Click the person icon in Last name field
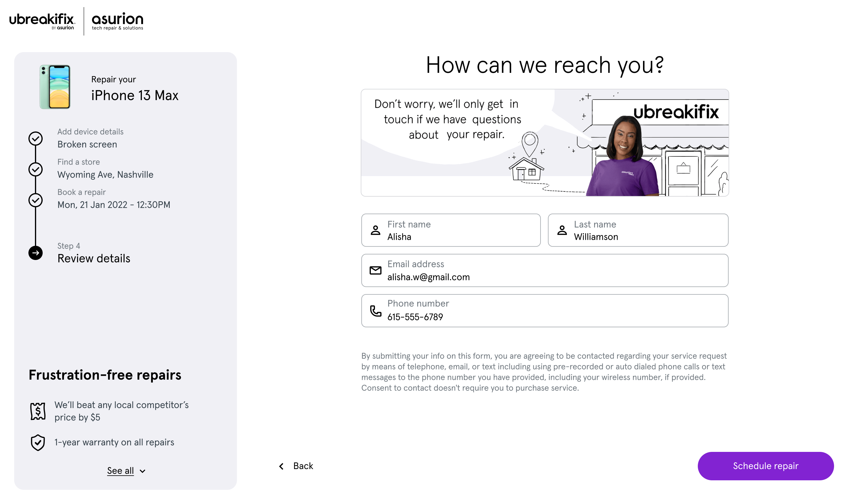Screen dimensions: 853x504 click(x=562, y=230)
